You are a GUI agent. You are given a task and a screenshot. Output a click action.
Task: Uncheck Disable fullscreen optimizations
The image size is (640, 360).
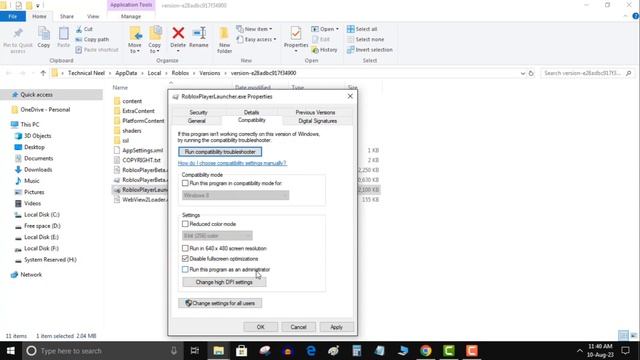pyautogui.click(x=185, y=259)
